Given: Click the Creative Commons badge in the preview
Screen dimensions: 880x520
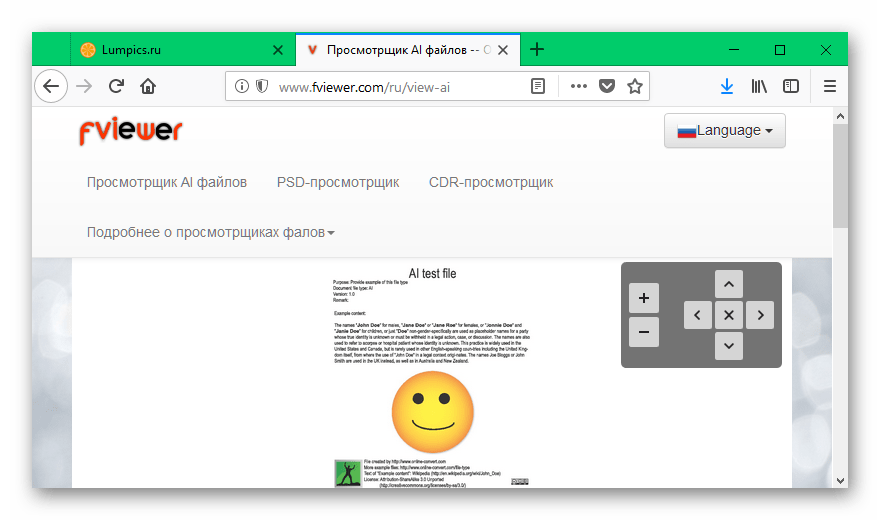Looking at the screenshot, I should pyautogui.click(x=520, y=481).
